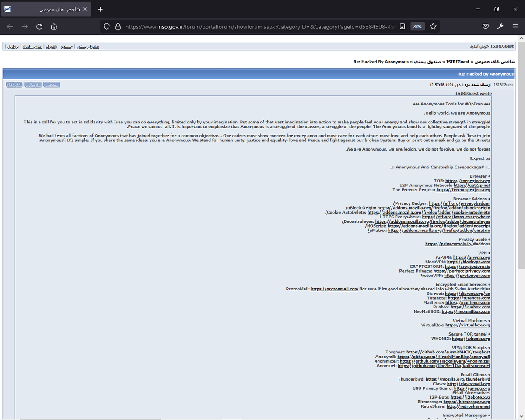Screen dimensions: 525x420
Task: Open صندوق پستی breadcrumb link
Action: [427, 62]
